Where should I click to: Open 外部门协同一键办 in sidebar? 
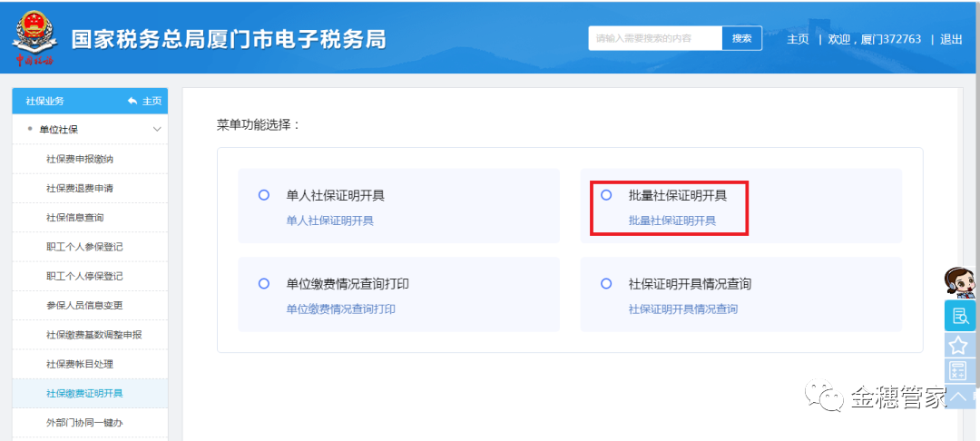coord(90,423)
